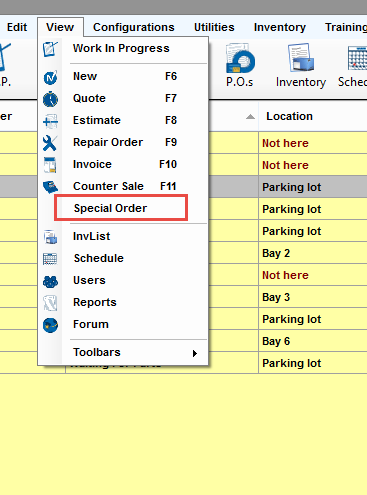
Task: Open P.O.s from the toolbar
Action: [240, 65]
